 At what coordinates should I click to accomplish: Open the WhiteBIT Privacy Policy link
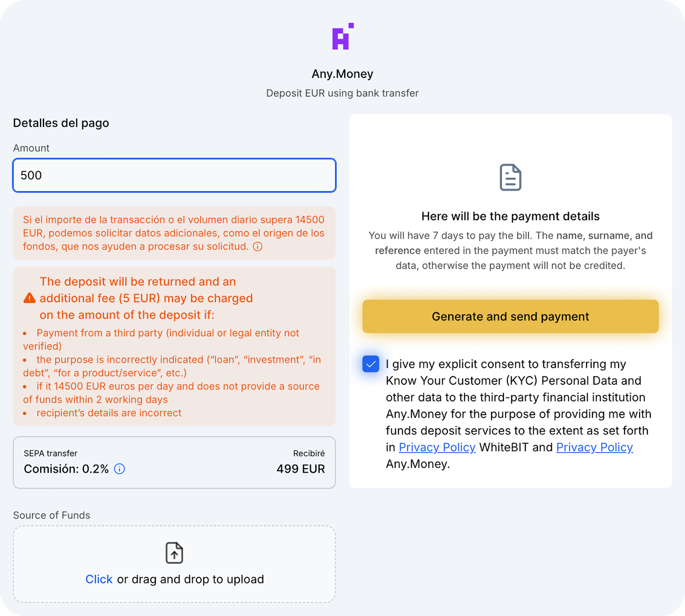[x=437, y=447]
